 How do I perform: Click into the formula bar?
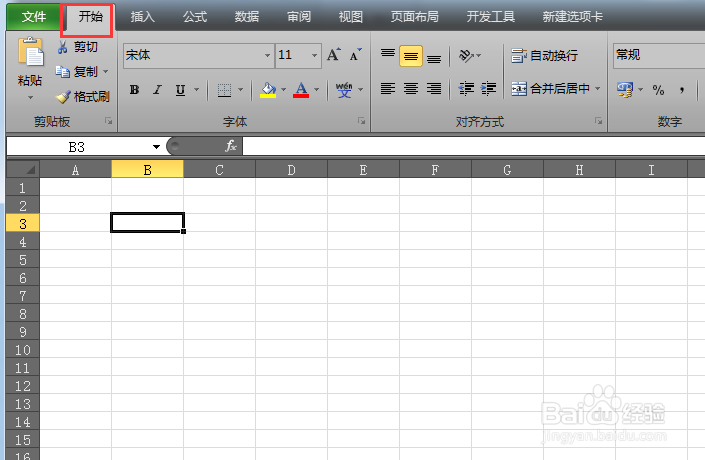tap(474, 147)
